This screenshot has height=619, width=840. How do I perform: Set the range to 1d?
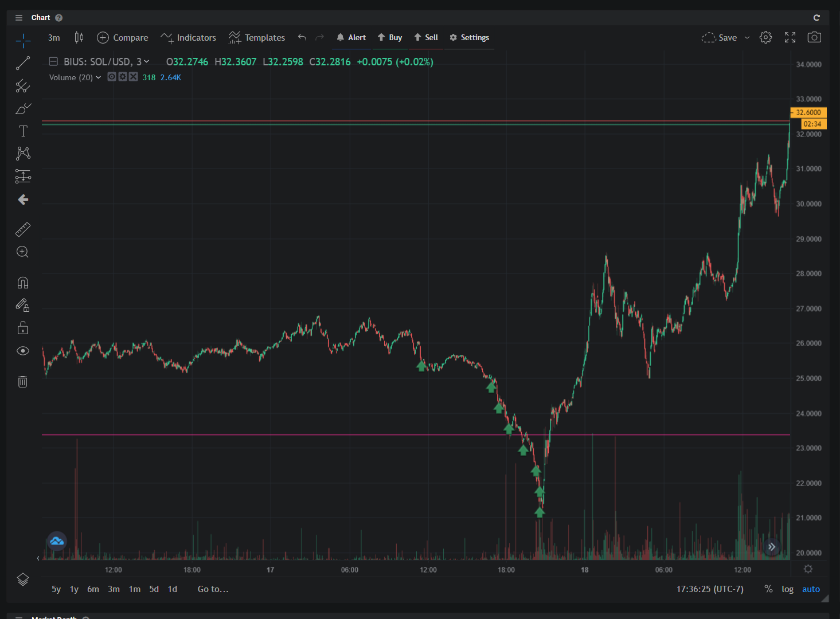point(173,589)
